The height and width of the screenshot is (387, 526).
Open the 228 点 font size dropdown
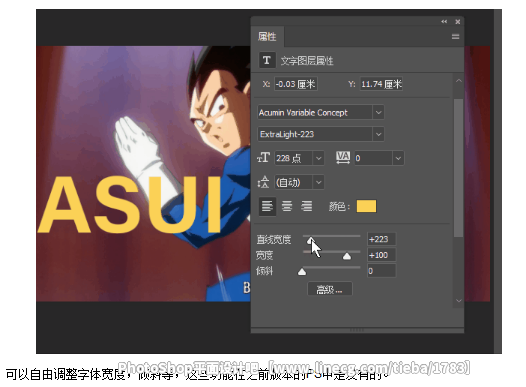(x=318, y=158)
